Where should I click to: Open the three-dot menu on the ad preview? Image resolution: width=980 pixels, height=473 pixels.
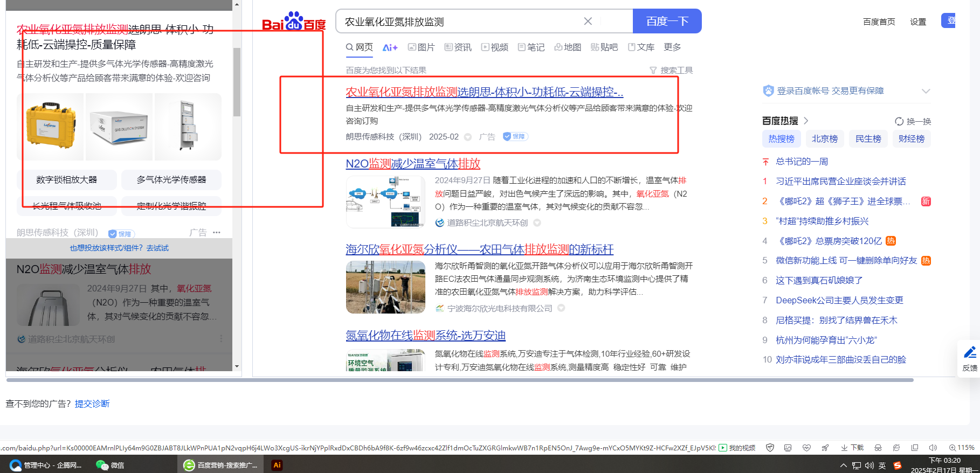pyautogui.click(x=217, y=232)
